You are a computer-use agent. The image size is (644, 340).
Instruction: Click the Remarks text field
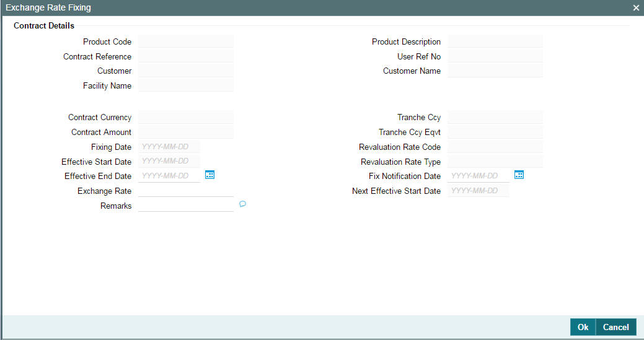(x=186, y=206)
